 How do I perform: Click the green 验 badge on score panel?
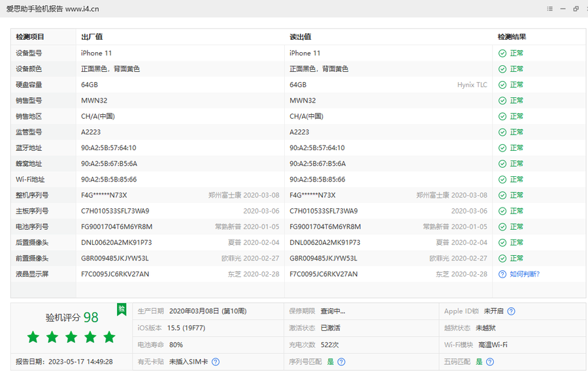[121, 309]
